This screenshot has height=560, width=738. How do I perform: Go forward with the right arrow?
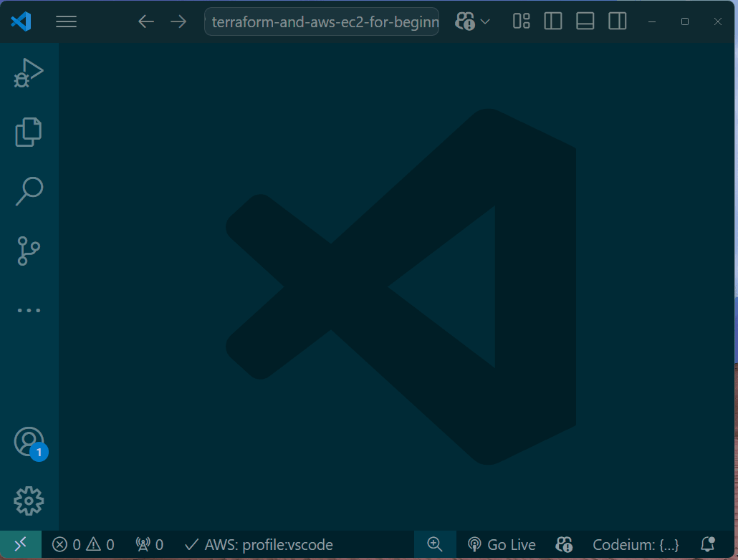click(x=178, y=21)
